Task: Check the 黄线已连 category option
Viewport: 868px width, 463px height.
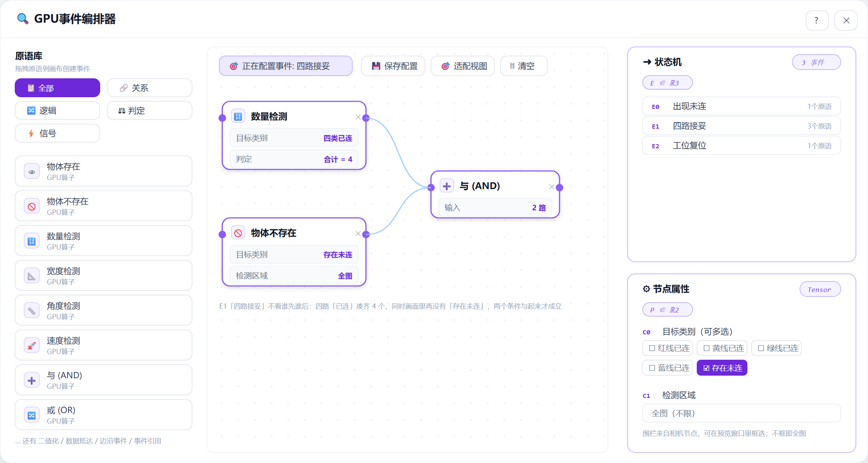Action: pyautogui.click(x=722, y=348)
